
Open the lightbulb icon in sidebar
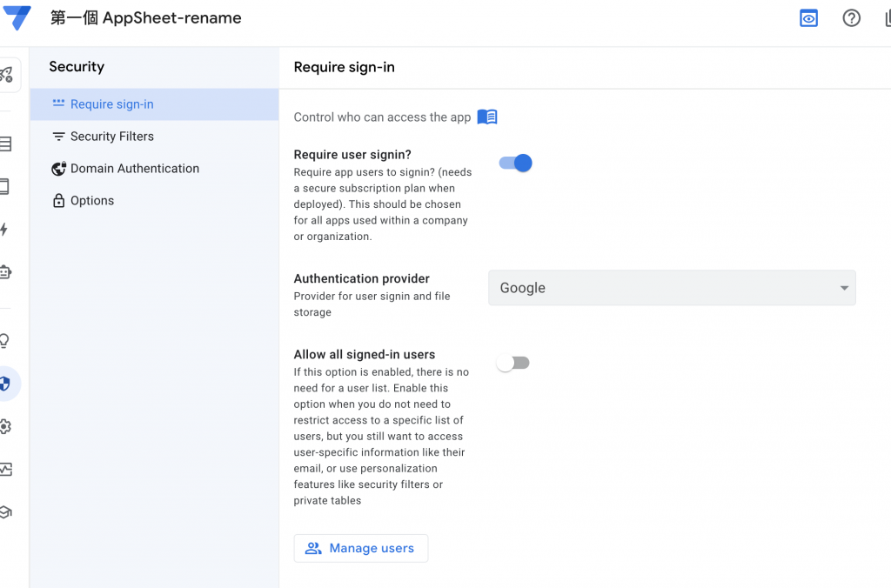[5, 341]
